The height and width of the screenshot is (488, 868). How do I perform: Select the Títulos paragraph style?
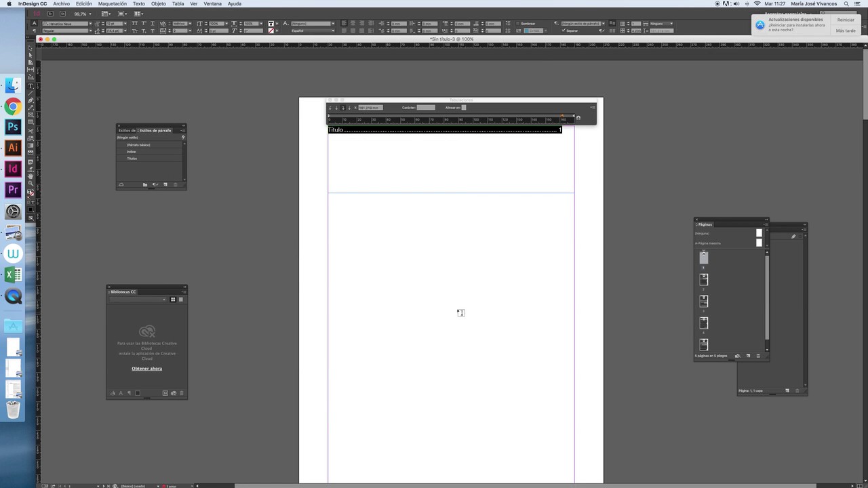(x=150, y=159)
